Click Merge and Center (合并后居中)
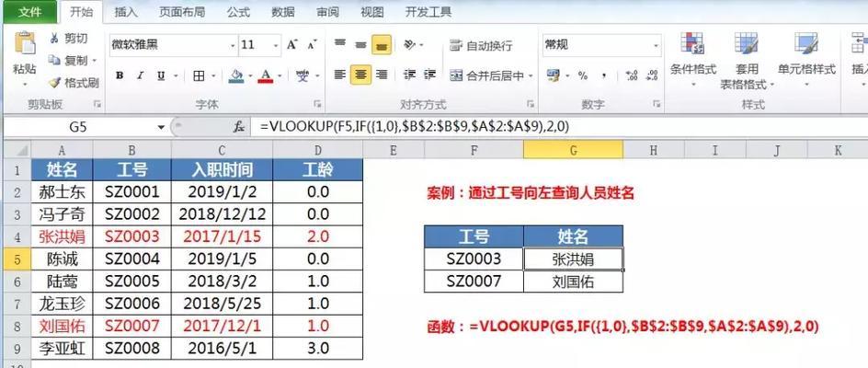 point(486,76)
